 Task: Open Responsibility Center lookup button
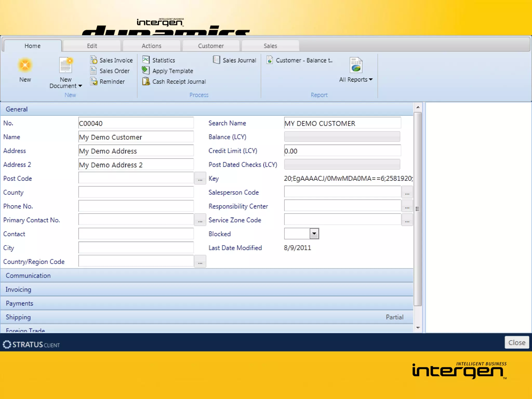click(x=407, y=206)
